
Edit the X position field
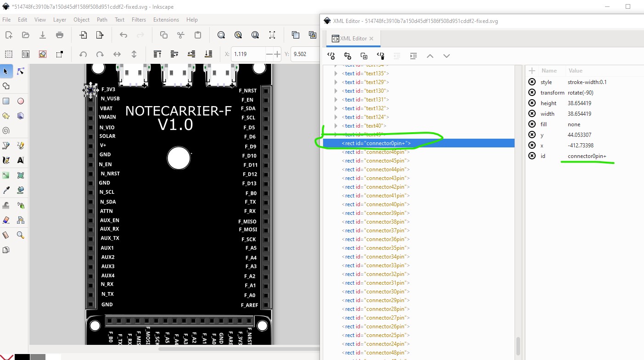tap(249, 54)
